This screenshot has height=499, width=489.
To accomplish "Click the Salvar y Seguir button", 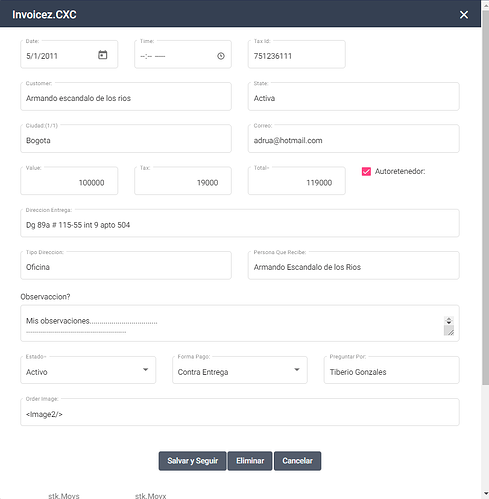I will pos(192,461).
